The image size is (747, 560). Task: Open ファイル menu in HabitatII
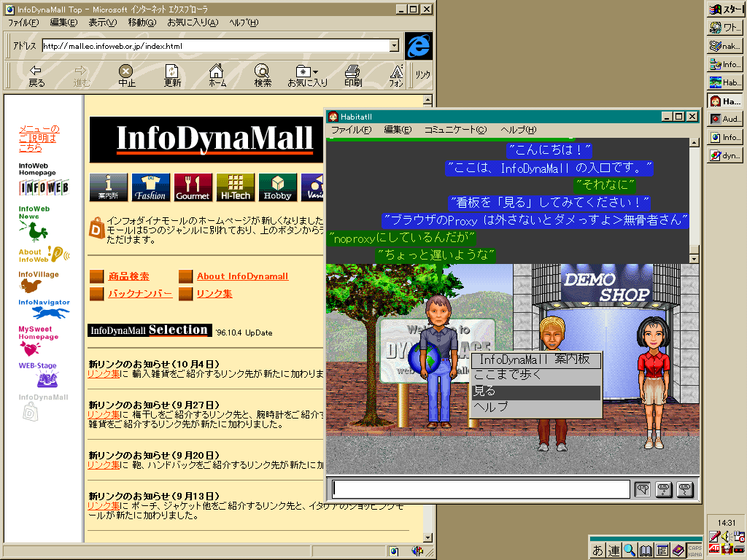[351, 130]
